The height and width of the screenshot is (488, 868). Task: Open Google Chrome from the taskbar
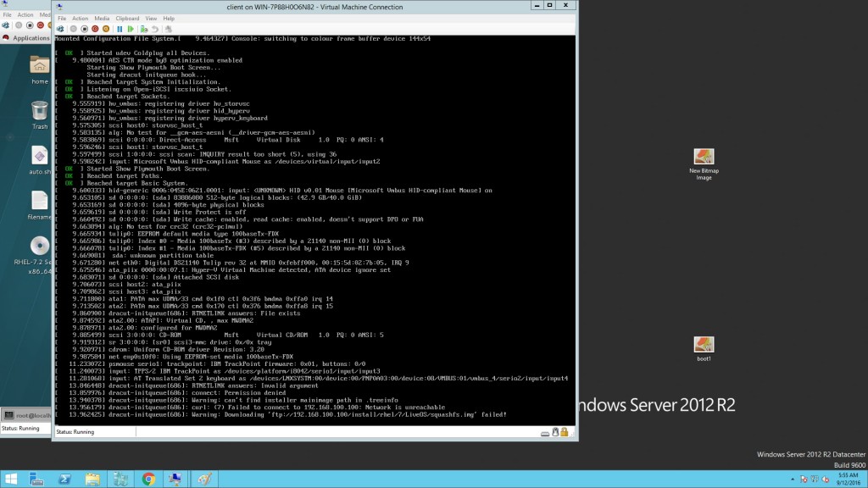(x=148, y=479)
